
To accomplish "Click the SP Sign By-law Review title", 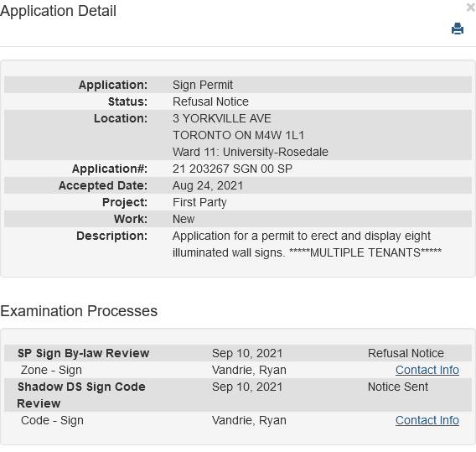I will coord(83,353).
